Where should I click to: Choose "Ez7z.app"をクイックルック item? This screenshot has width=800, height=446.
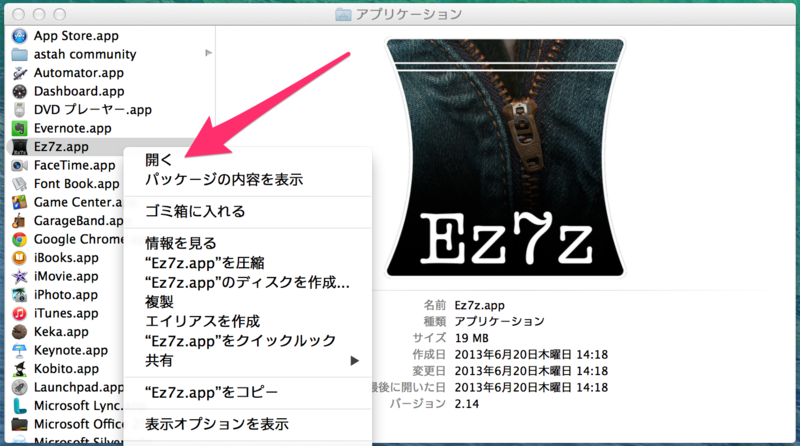(240, 341)
